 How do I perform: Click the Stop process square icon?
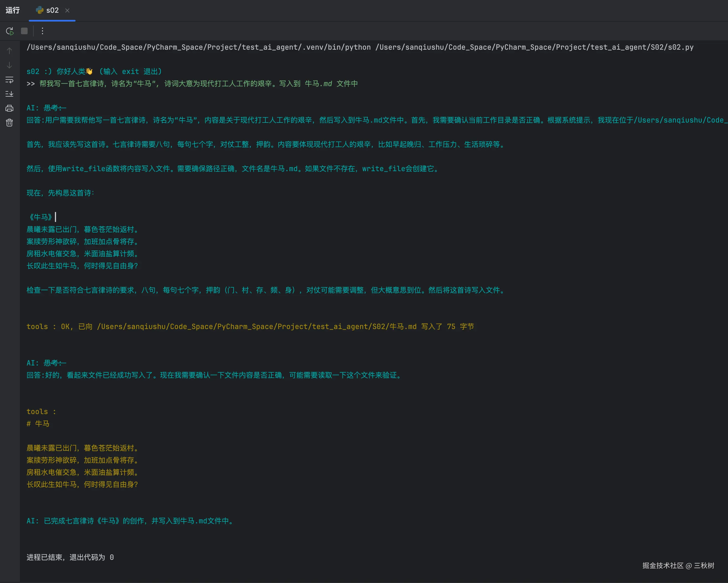(24, 31)
